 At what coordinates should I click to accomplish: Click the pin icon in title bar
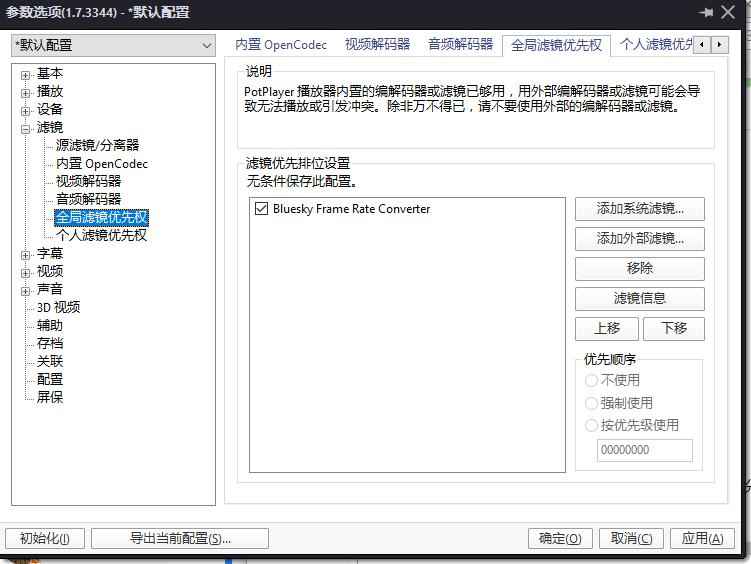point(706,13)
